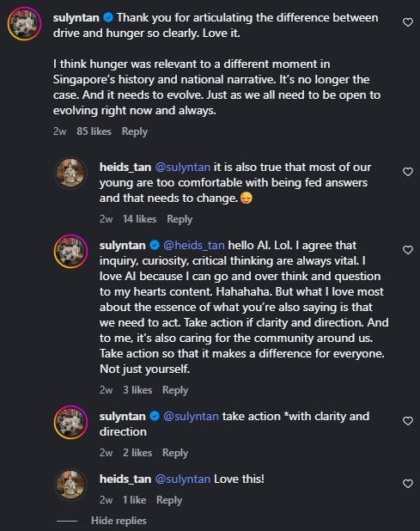Reply to heids_tan's 14-likes comment
The height and width of the screenshot is (531, 420).
point(180,219)
